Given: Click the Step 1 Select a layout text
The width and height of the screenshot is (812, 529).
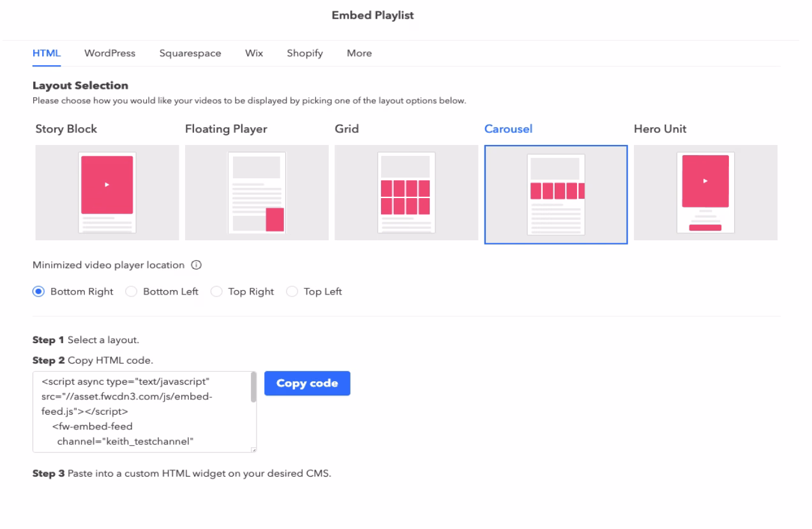Looking at the screenshot, I should coord(86,339).
